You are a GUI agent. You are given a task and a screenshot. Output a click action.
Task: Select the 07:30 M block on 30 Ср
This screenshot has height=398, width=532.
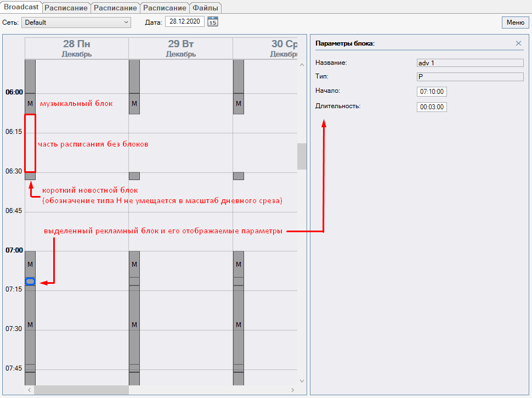pyautogui.click(x=239, y=324)
